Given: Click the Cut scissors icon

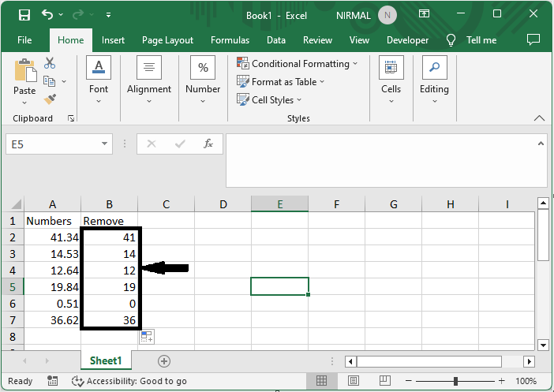Looking at the screenshot, I should tap(50, 63).
